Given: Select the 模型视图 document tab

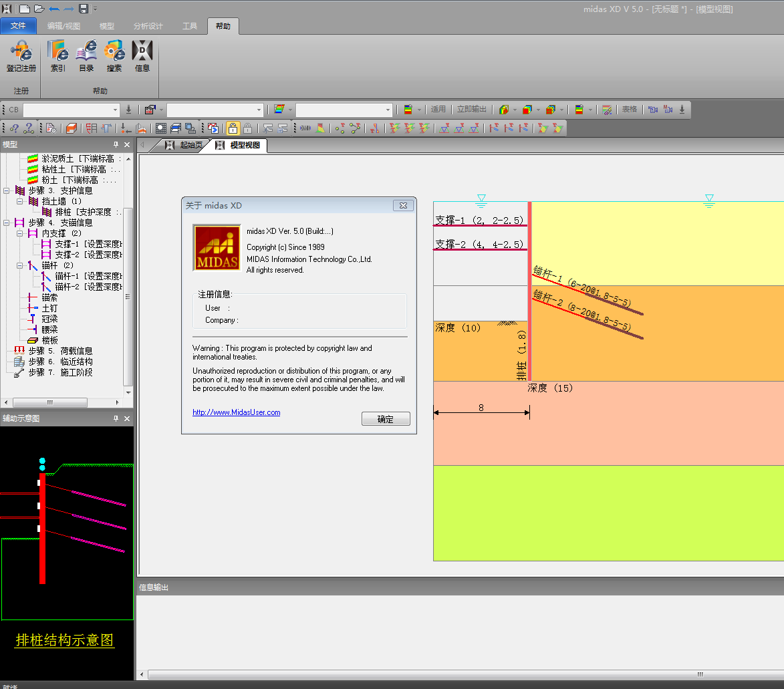Looking at the screenshot, I should click(x=238, y=145).
